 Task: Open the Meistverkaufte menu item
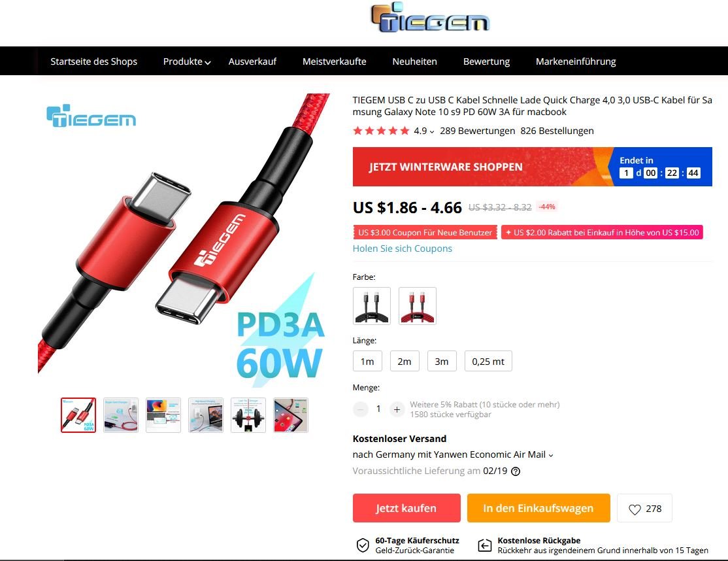coord(335,61)
